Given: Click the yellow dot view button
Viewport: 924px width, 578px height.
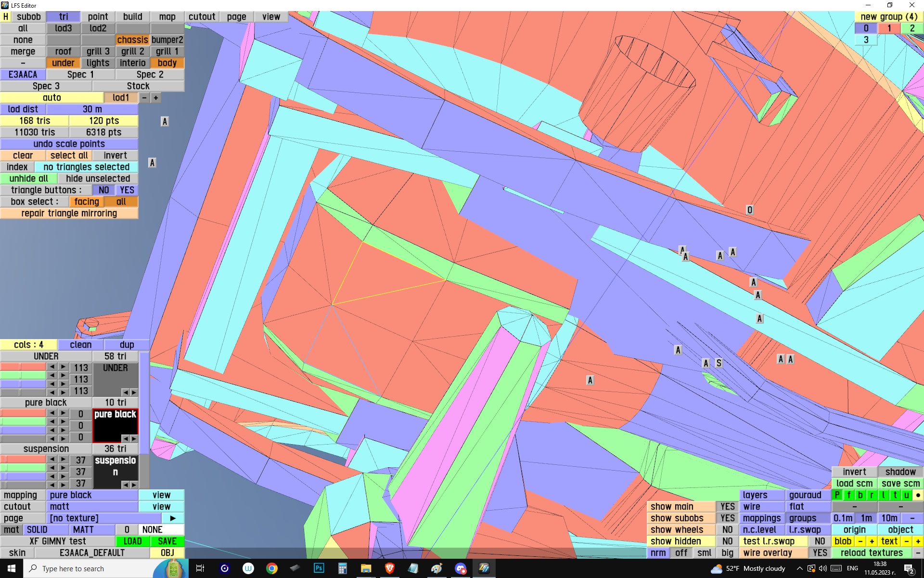Looking at the screenshot, I should click(x=918, y=495).
